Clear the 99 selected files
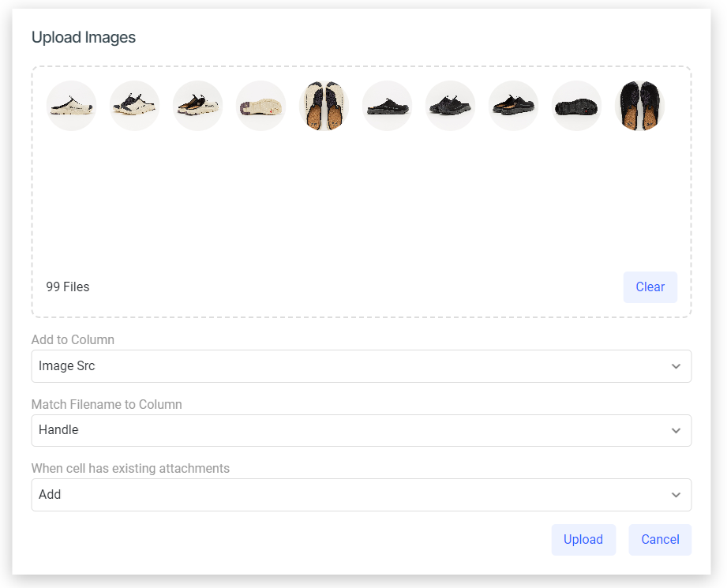727x588 pixels. [x=650, y=287]
